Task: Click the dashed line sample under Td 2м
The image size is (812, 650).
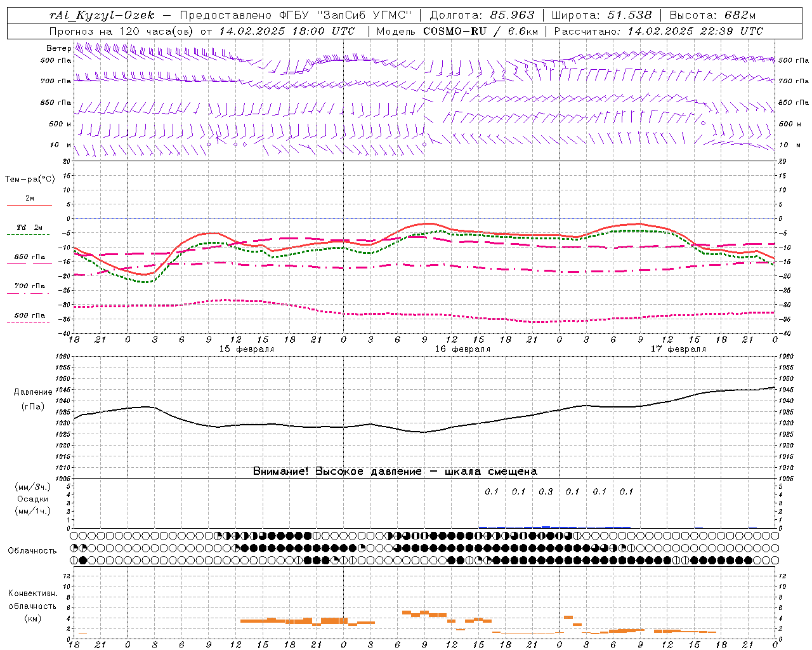Action: [28, 234]
